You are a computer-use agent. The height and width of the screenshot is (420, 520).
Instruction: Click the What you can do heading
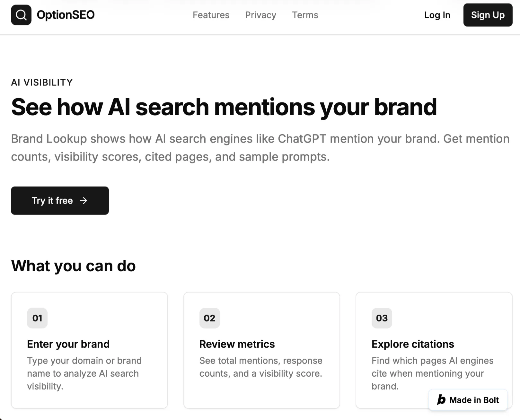click(x=73, y=266)
